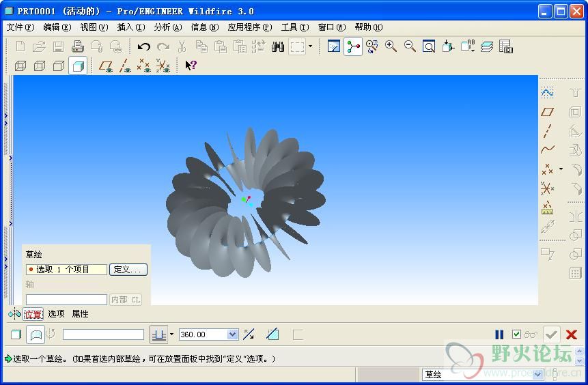Toggle the preview checkbox
Screen dimensions: 588x385
coord(516,334)
